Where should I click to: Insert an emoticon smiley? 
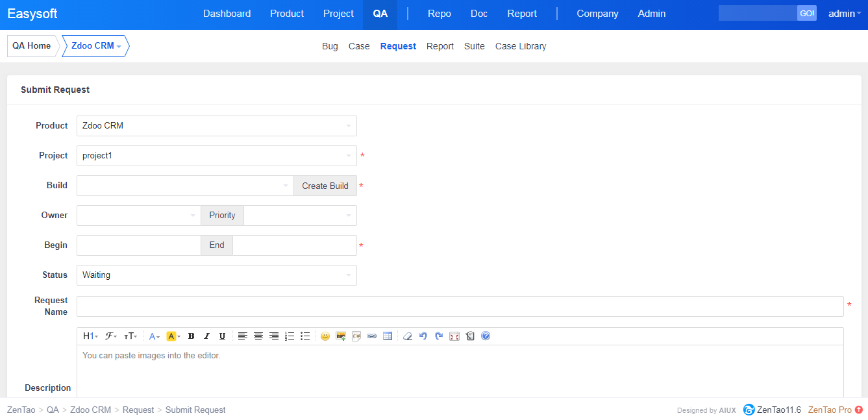pos(325,336)
